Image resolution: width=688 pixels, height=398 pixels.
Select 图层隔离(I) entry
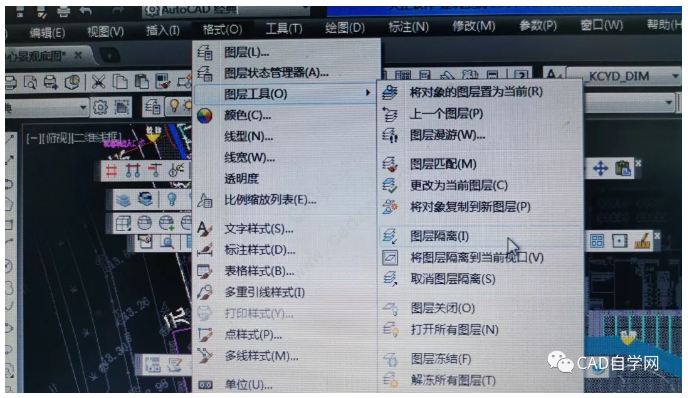point(480,237)
